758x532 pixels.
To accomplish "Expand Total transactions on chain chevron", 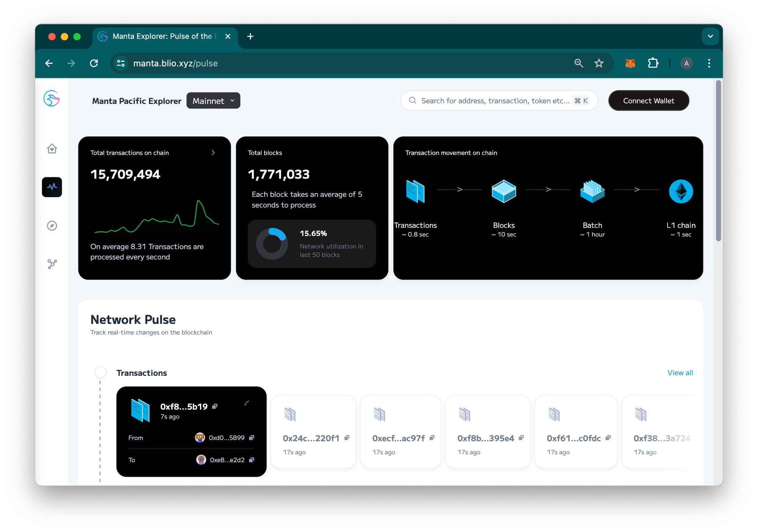I will coord(213,153).
